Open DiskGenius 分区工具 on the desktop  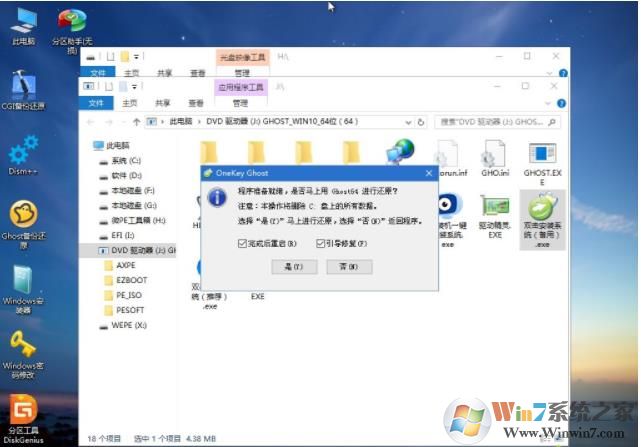pos(23,411)
